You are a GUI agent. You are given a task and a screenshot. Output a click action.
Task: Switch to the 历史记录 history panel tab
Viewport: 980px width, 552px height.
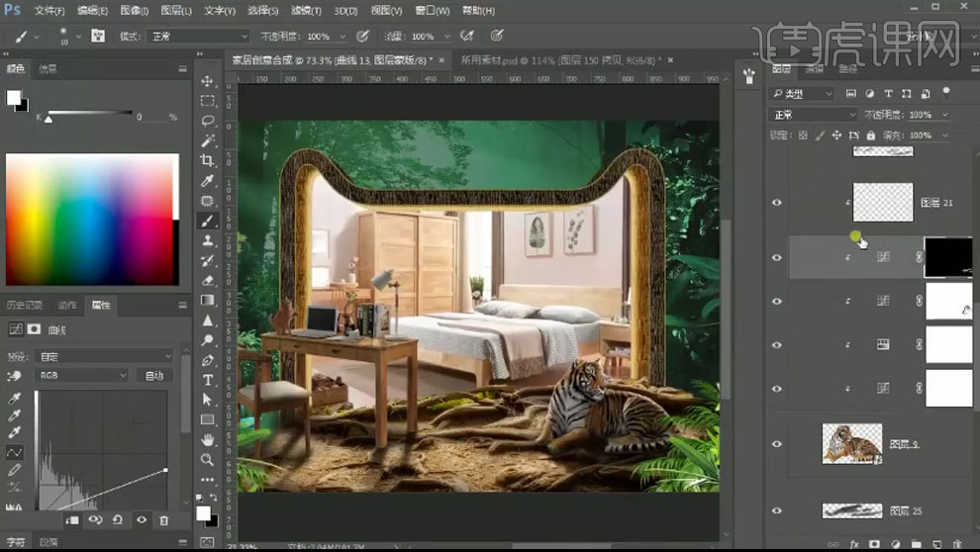(x=25, y=305)
